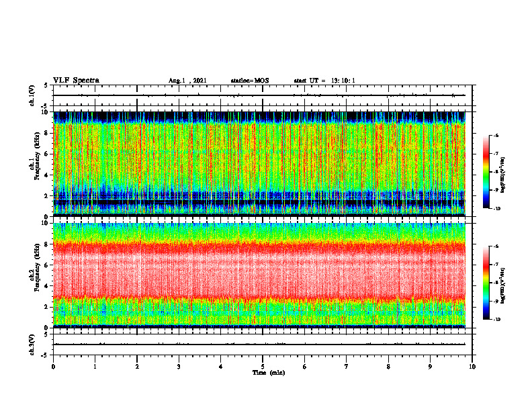
Task: Select the upper color bar log(PSD) label
Action: 503,175
